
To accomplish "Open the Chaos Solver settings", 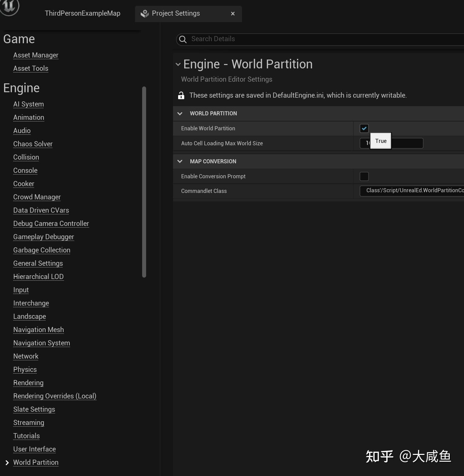I will point(33,144).
